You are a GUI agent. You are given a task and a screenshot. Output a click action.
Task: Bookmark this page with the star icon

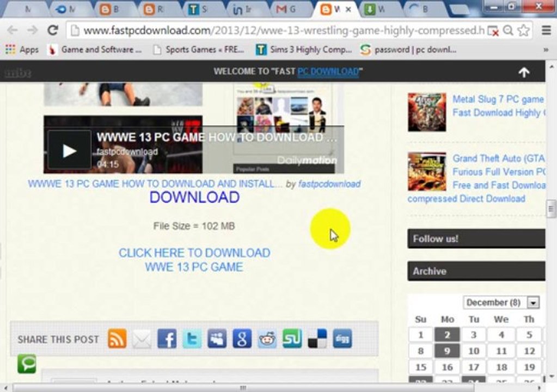click(523, 30)
